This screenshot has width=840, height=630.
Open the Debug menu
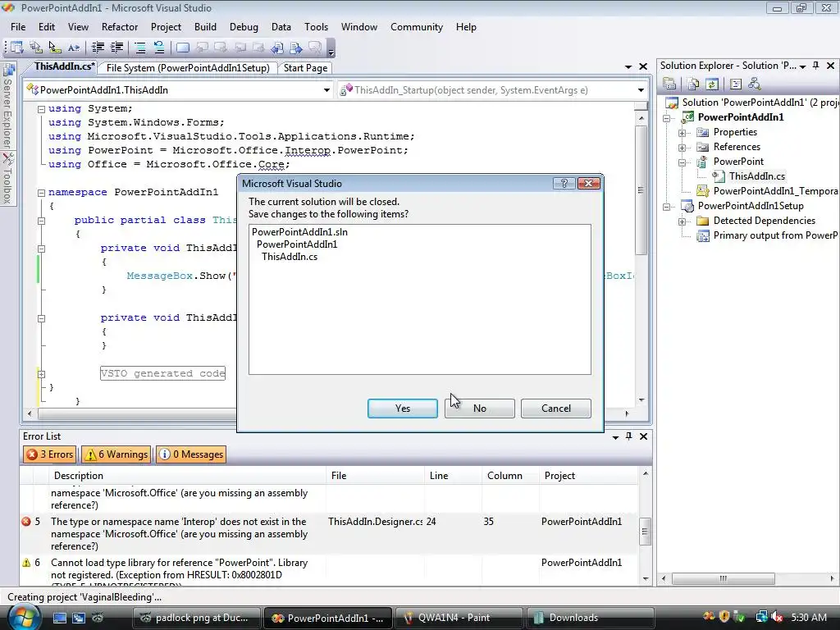pyautogui.click(x=244, y=27)
